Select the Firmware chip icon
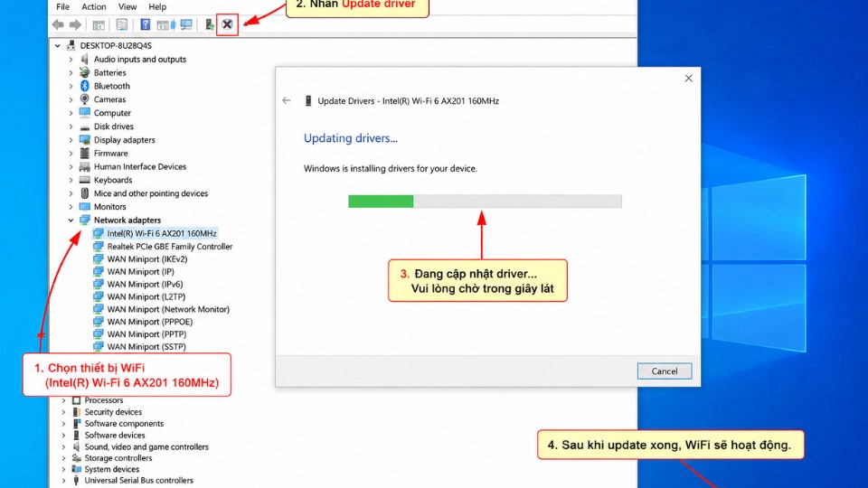This screenshot has width=868, height=488. 85,153
